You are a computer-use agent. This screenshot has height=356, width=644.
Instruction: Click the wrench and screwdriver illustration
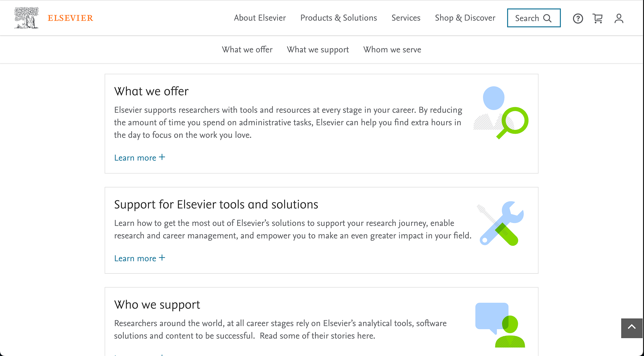[x=501, y=223]
